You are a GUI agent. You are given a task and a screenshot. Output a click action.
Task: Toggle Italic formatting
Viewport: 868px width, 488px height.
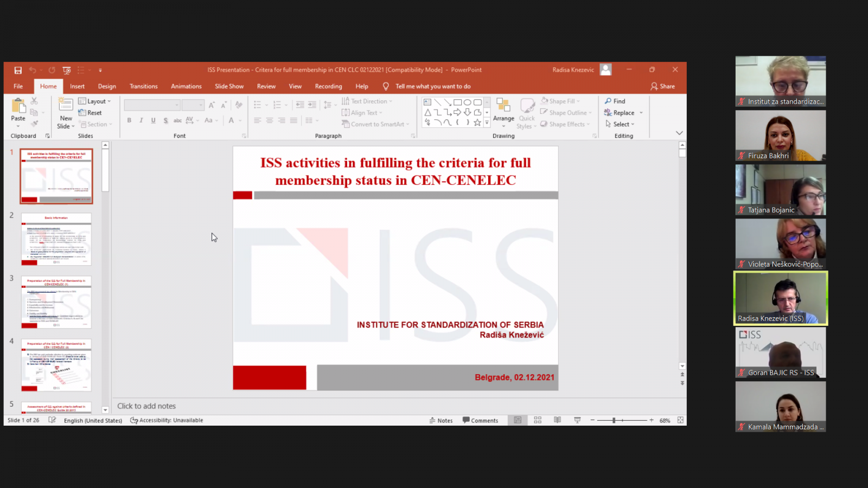pos(141,120)
